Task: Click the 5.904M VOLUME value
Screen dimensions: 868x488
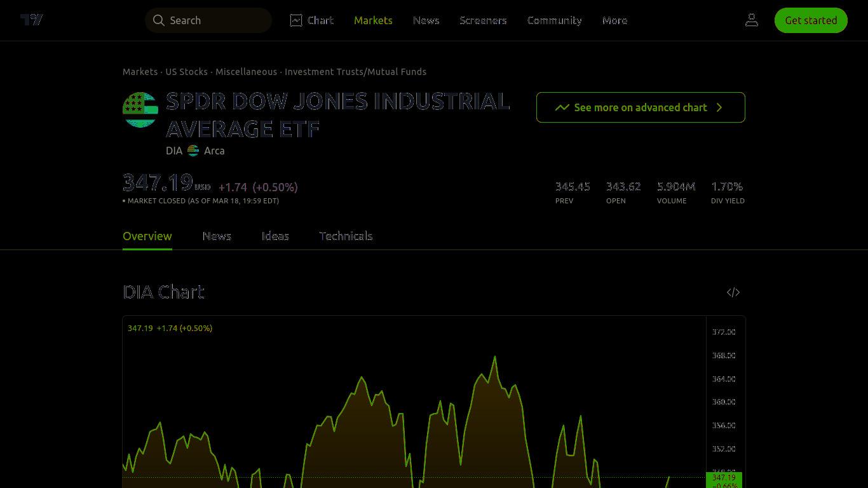Action: [676, 186]
